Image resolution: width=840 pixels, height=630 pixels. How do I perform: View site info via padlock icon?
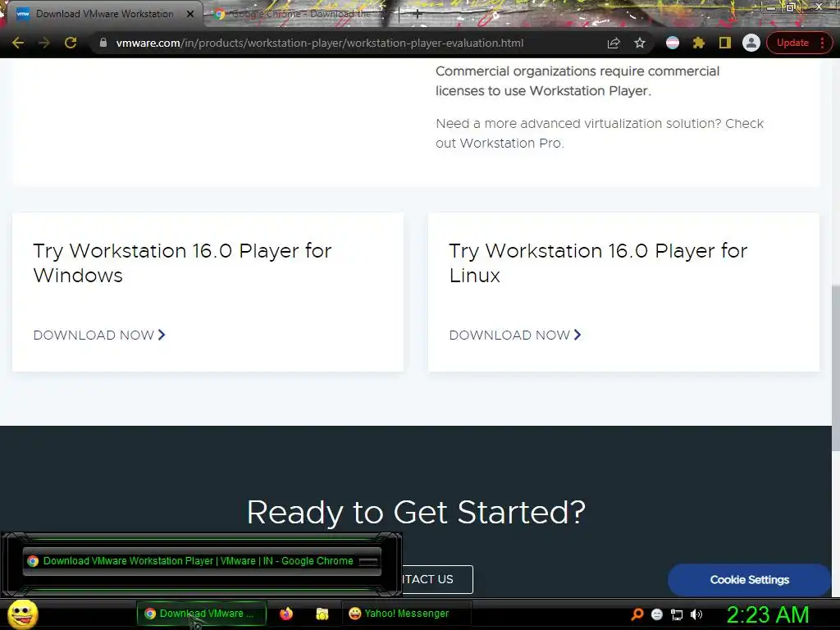(x=103, y=43)
